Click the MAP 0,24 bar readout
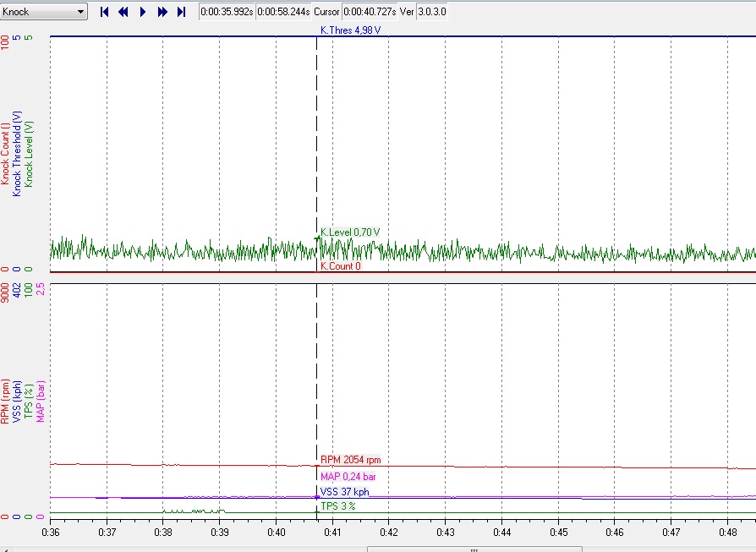 coord(348,477)
